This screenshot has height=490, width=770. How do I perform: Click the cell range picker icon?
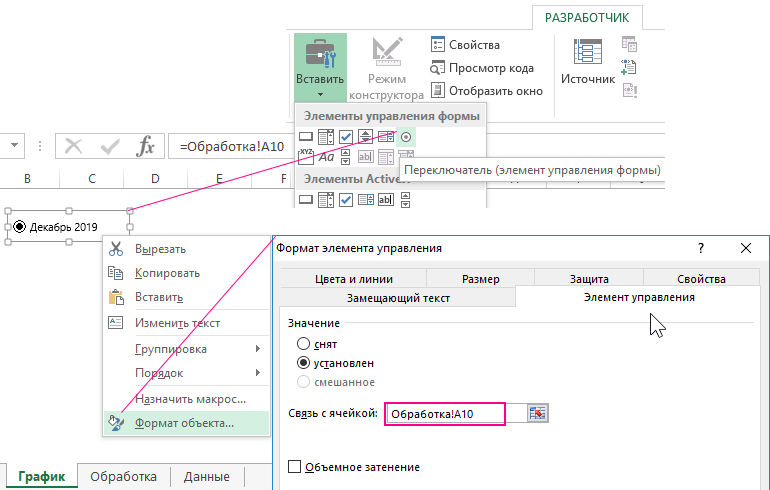click(x=537, y=413)
